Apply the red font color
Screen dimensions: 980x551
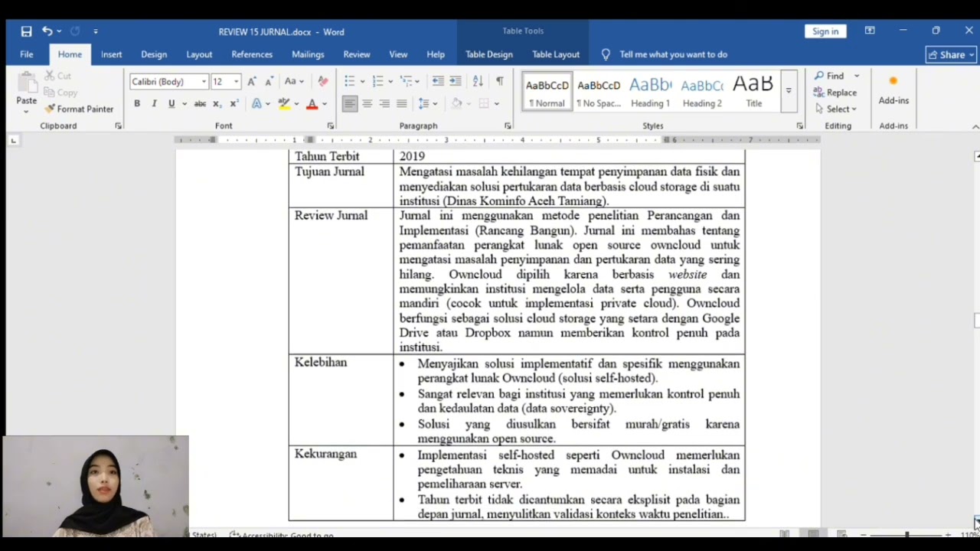[312, 103]
